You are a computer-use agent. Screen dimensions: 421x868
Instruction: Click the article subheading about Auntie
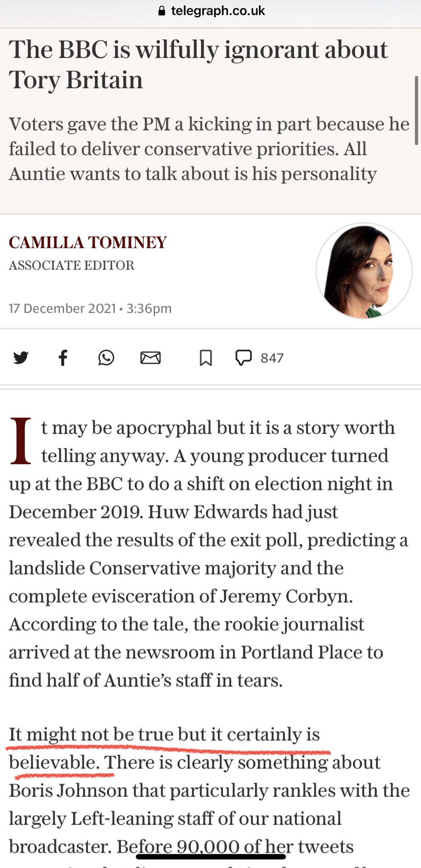click(209, 149)
